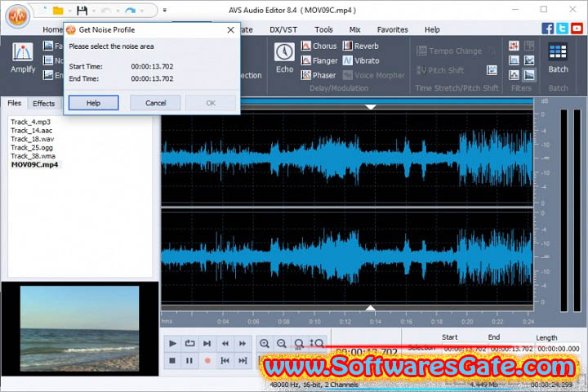
Task: Open the Save button dropdown arrow
Action: (94, 11)
